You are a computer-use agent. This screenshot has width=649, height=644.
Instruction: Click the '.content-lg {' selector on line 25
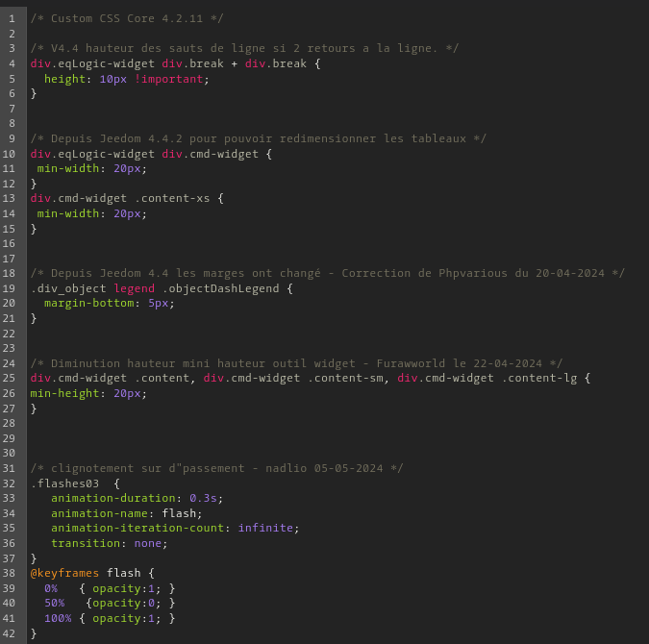pyautogui.click(x=546, y=379)
